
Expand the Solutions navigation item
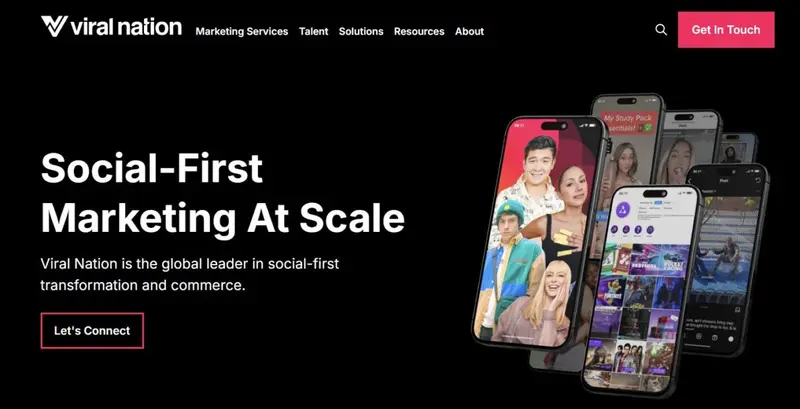pos(361,31)
